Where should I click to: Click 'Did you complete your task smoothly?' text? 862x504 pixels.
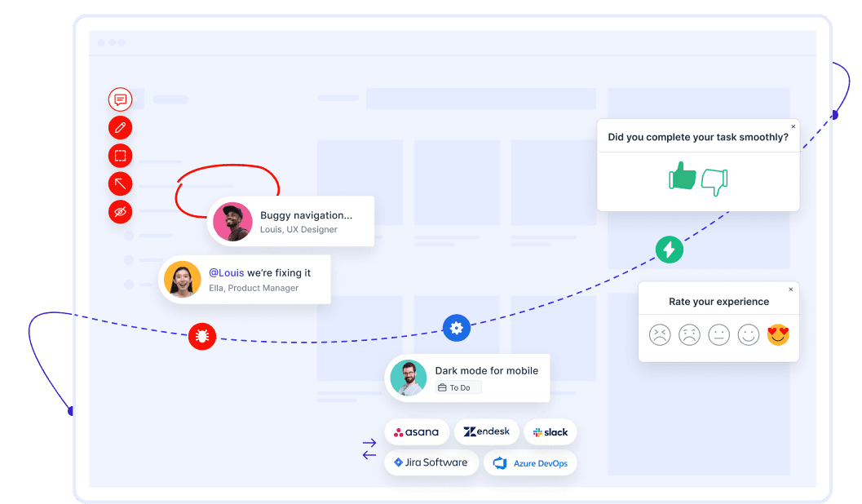[x=697, y=137]
